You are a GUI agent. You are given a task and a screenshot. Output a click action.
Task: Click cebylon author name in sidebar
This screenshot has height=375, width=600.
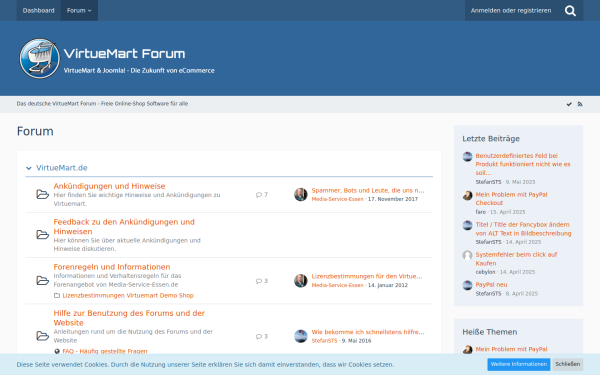485,272
